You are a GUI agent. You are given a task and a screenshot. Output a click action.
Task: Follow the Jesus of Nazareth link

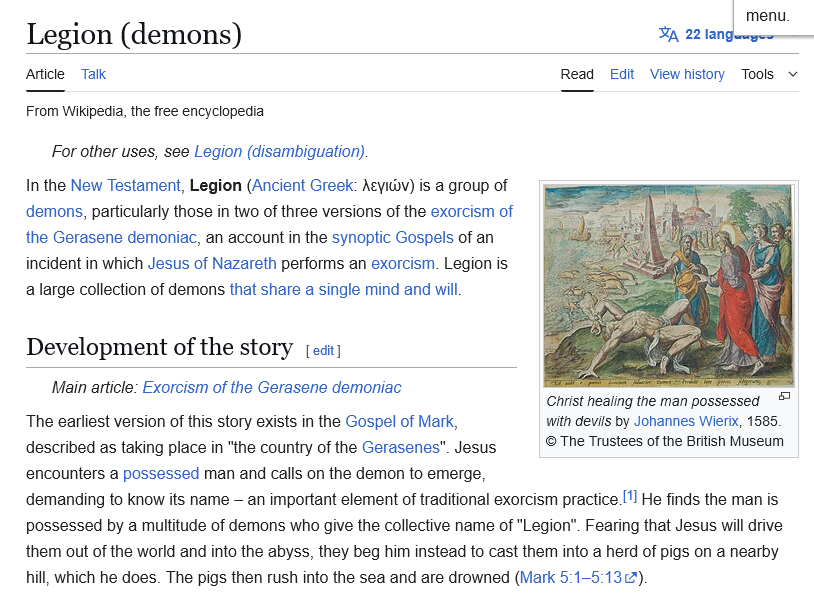point(212,263)
